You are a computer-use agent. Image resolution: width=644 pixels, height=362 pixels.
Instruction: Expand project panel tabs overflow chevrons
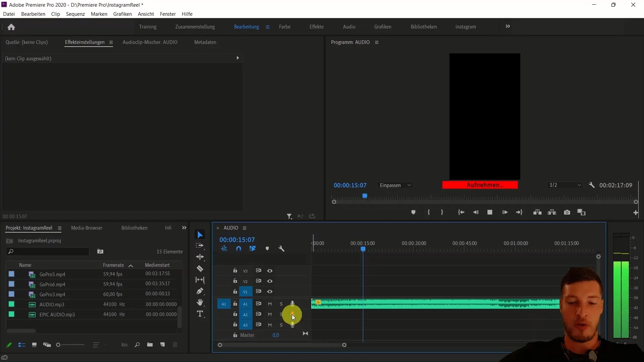pyautogui.click(x=184, y=228)
